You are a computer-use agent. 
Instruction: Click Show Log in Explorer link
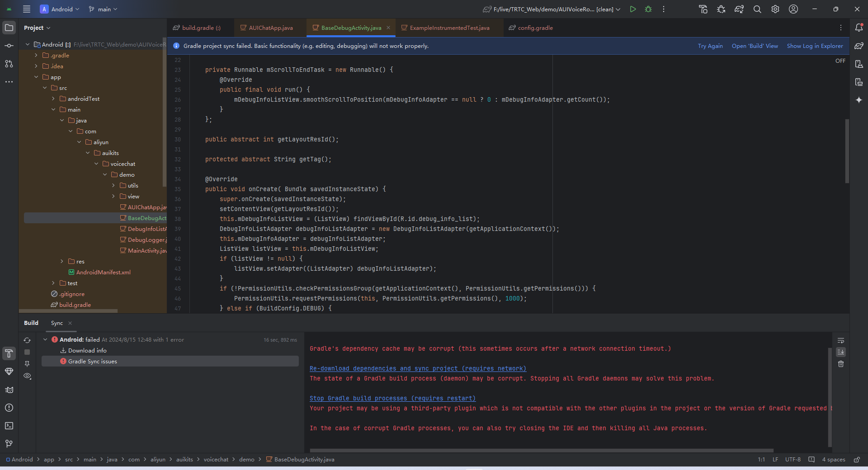pyautogui.click(x=815, y=46)
